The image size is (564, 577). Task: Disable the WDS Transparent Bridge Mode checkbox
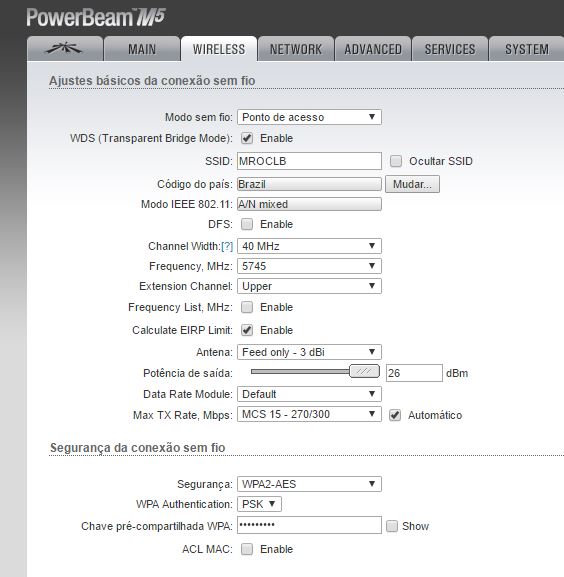(247, 138)
